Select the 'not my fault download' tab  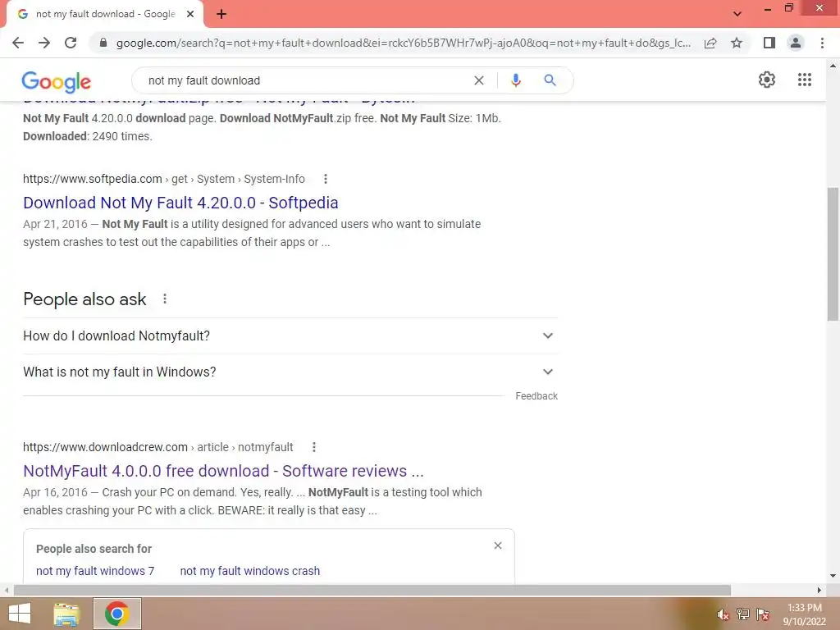(x=105, y=14)
